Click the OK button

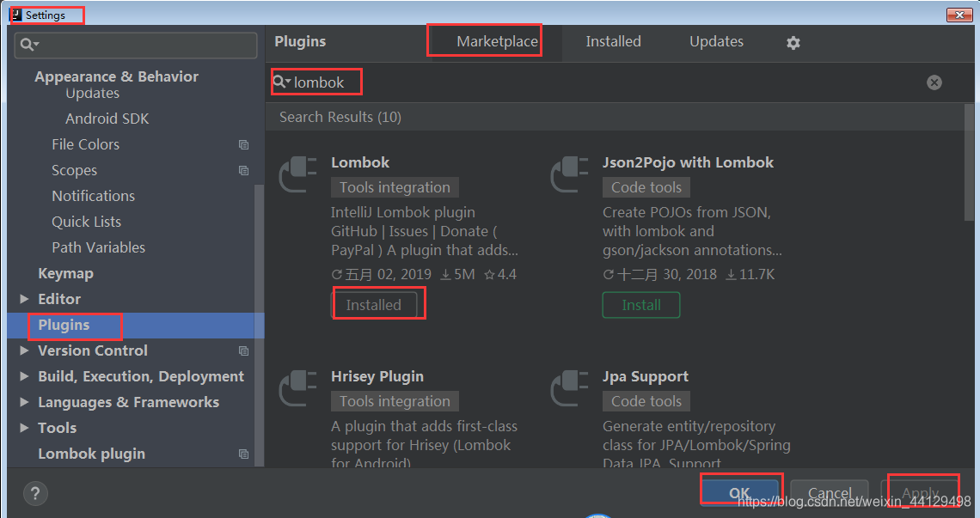pyautogui.click(x=741, y=493)
